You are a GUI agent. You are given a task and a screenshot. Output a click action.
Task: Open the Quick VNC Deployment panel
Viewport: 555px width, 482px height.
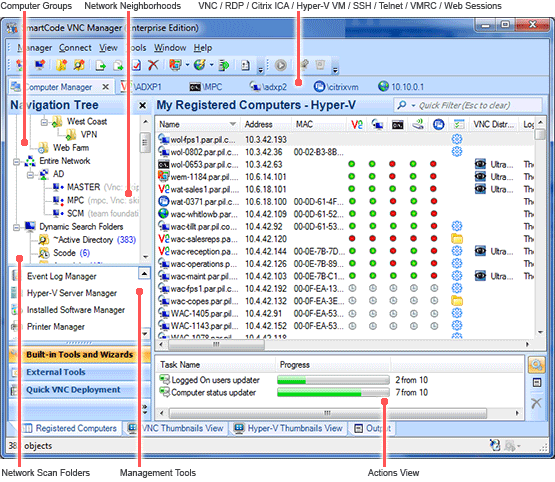click(x=73, y=390)
